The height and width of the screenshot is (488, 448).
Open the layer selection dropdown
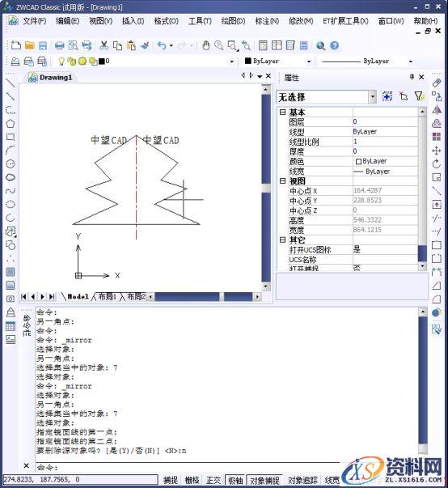(231, 62)
